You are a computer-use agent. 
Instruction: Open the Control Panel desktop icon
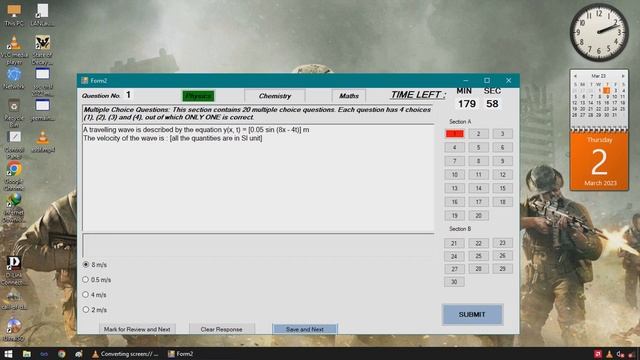(14, 144)
